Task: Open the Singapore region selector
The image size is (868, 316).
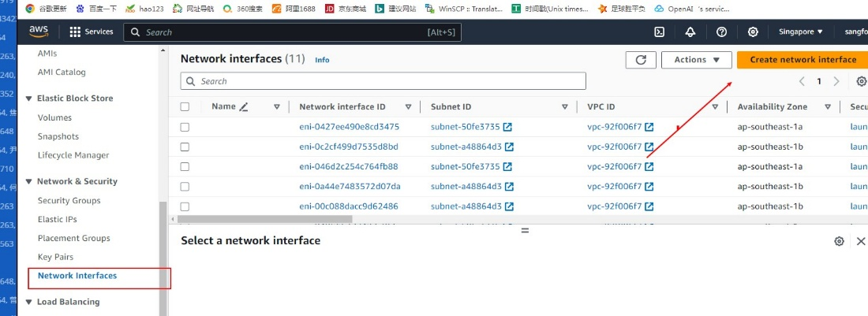Action: tap(800, 32)
